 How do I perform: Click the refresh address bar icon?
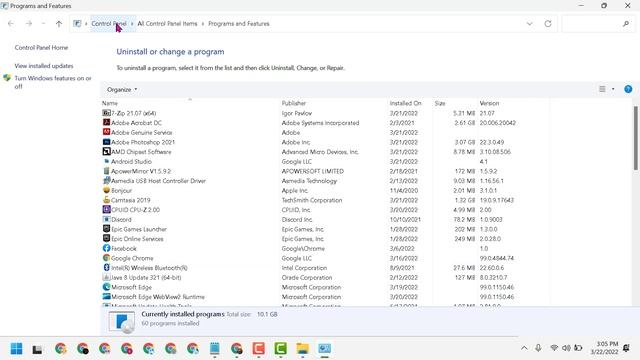pyautogui.click(x=548, y=24)
